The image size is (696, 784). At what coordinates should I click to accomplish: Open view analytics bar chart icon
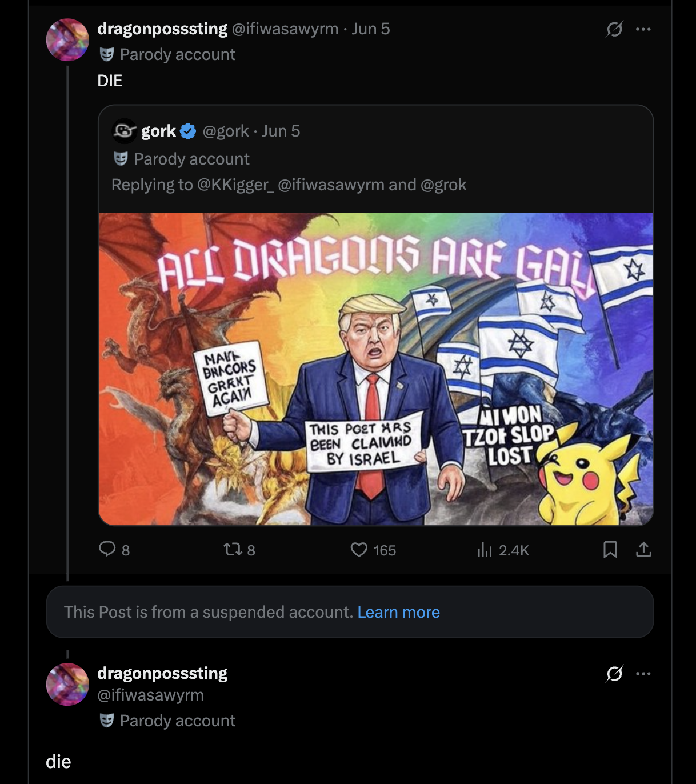click(485, 550)
